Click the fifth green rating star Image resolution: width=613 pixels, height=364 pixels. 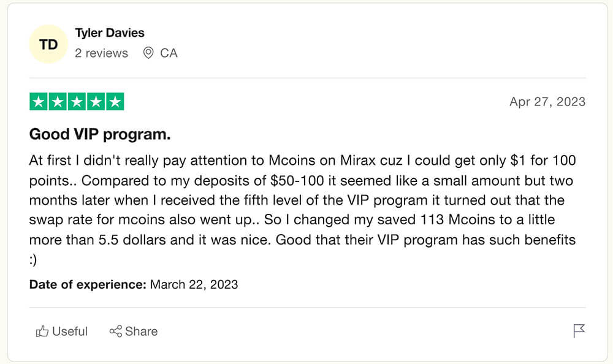point(115,102)
